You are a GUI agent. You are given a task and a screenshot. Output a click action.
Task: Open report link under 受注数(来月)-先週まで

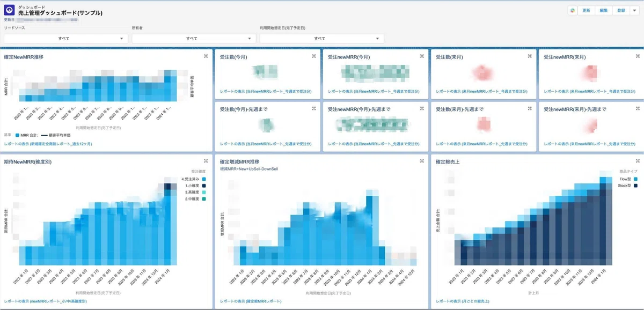point(481,144)
